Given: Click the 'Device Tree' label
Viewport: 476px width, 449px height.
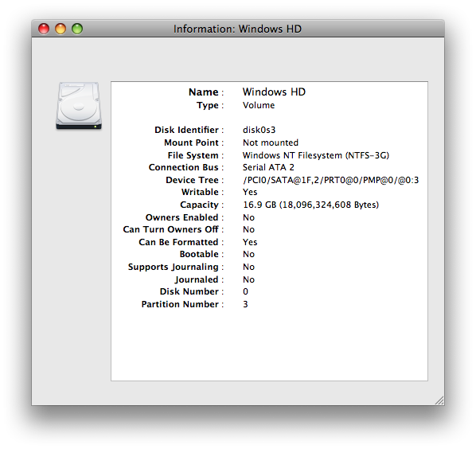Looking at the screenshot, I should click(x=192, y=180).
